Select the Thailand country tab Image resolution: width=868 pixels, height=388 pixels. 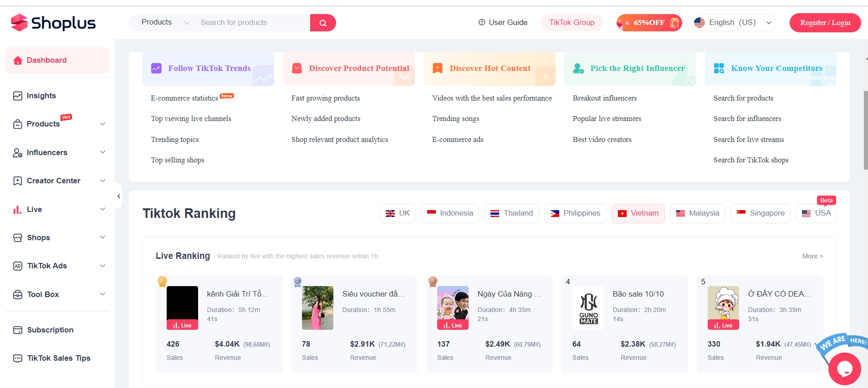512,213
